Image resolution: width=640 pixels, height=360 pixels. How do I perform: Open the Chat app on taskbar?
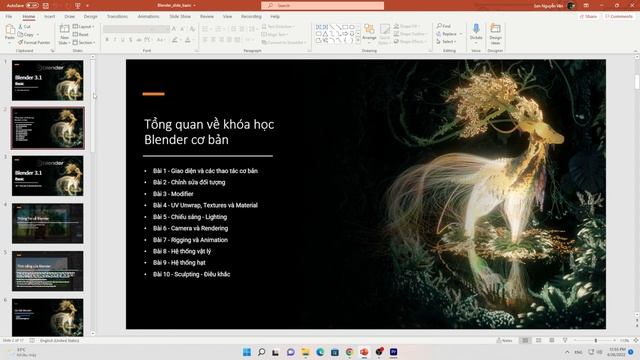[291, 352]
